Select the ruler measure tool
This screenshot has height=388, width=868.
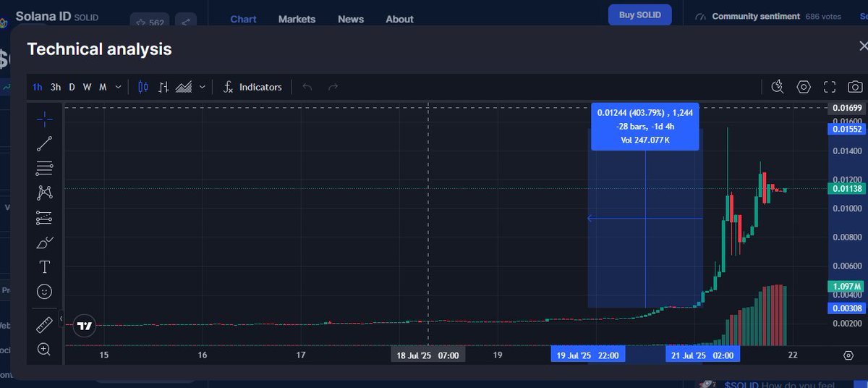point(44,324)
